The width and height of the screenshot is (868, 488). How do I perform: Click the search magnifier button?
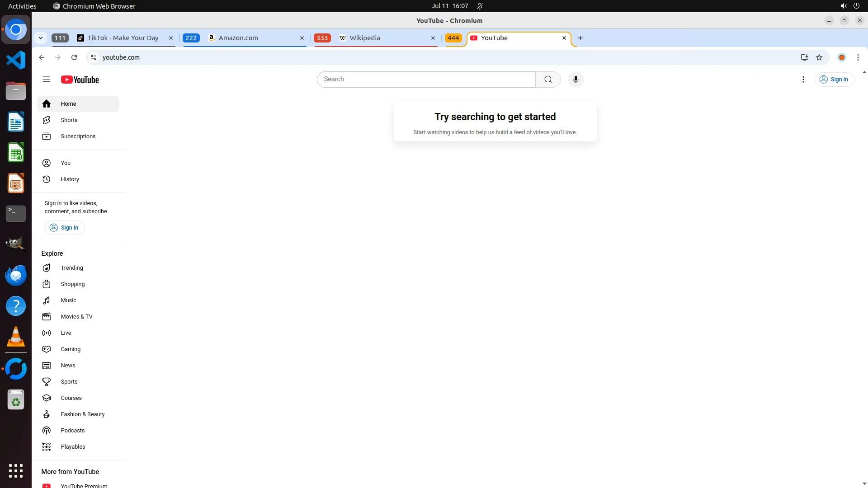pyautogui.click(x=548, y=80)
